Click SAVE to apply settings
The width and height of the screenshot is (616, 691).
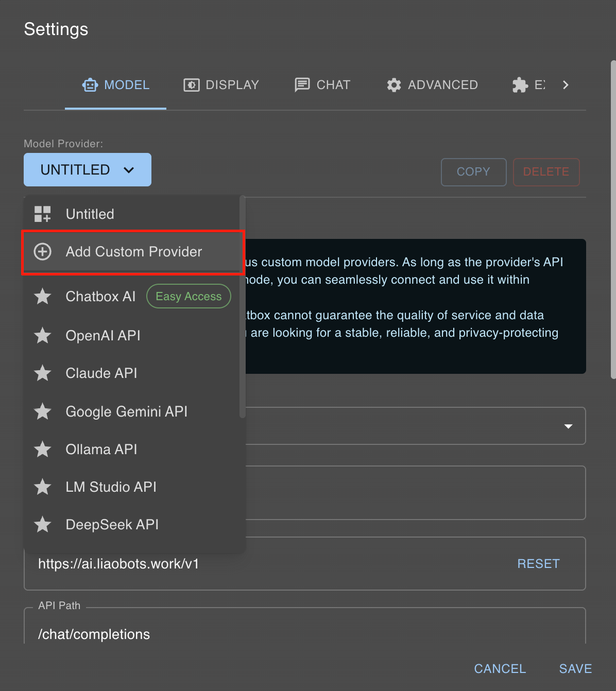[x=576, y=669]
